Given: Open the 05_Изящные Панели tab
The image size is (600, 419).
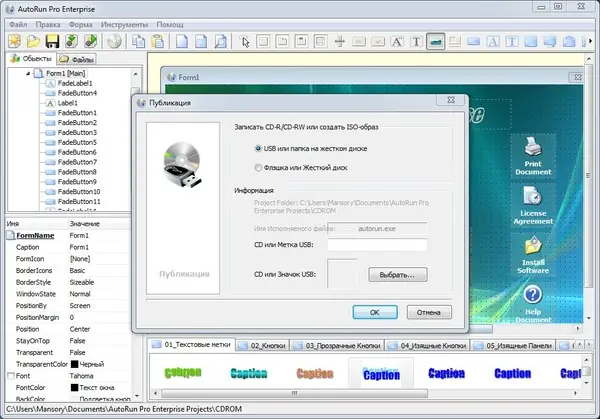Looking at the screenshot, I should pos(513,346).
